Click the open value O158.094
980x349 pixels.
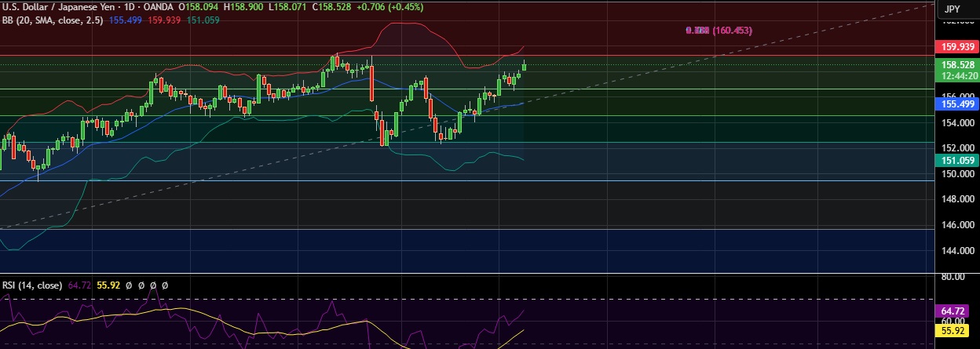199,6
